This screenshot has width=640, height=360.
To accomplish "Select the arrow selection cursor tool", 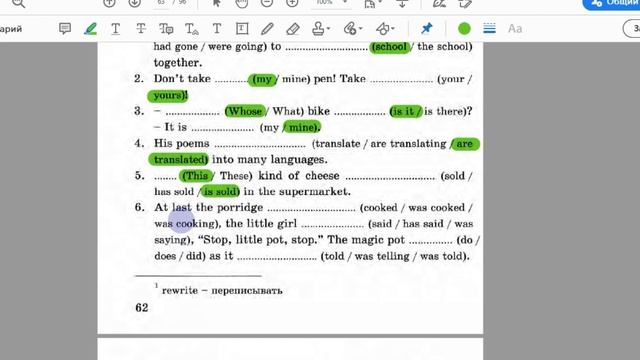I will pos(217,3).
